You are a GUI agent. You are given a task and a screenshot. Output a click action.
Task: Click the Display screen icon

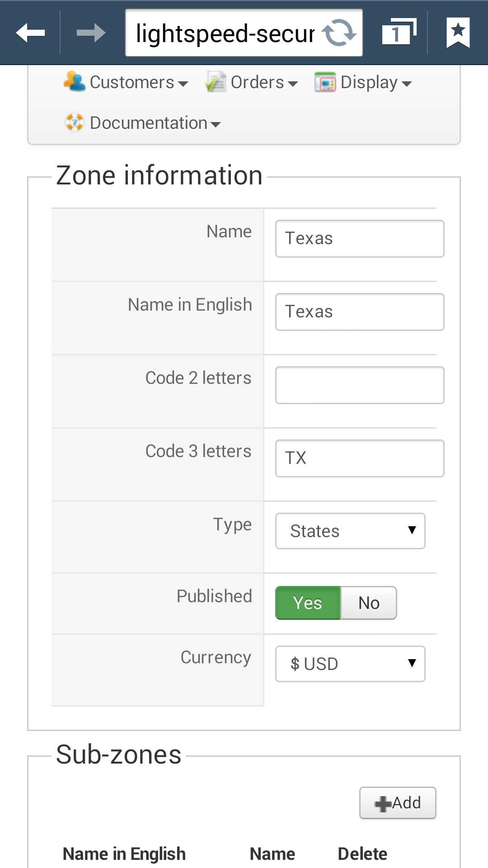(x=325, y=82)
